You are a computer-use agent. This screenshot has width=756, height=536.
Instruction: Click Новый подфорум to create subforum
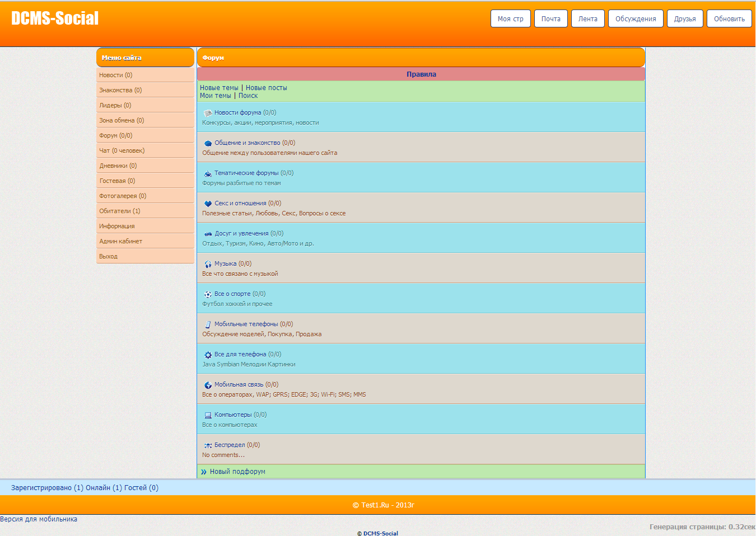tap(237, 472)
